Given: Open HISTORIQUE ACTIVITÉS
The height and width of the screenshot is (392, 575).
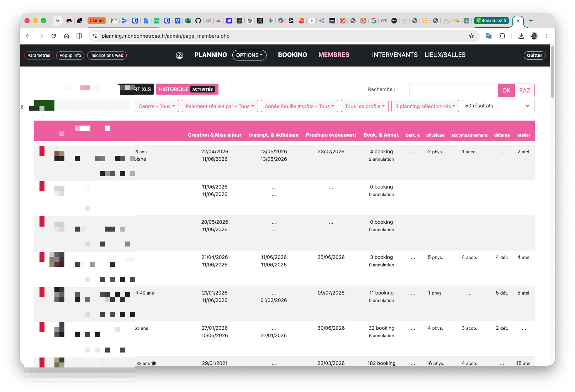Looking at the screenshot, I should click(187, 89).
